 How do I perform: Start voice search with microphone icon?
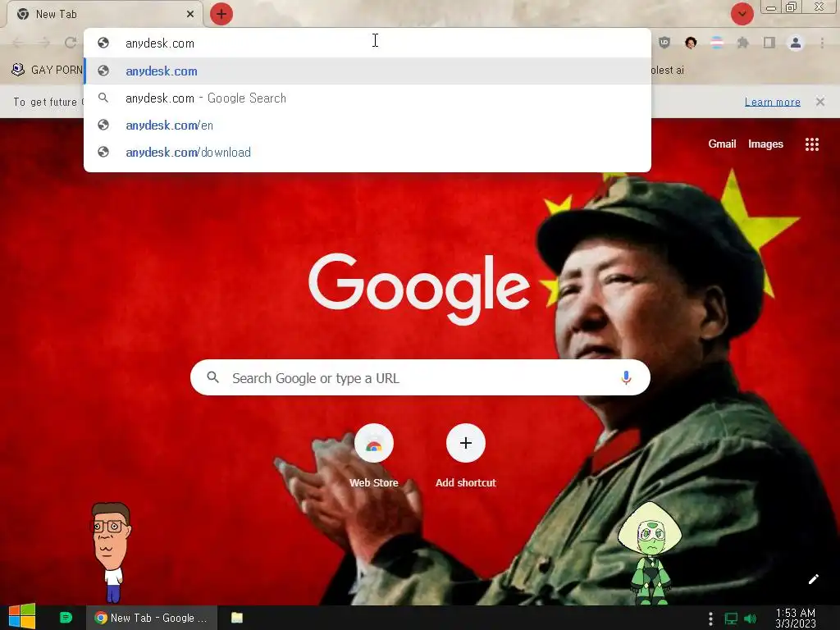[626, 377]
